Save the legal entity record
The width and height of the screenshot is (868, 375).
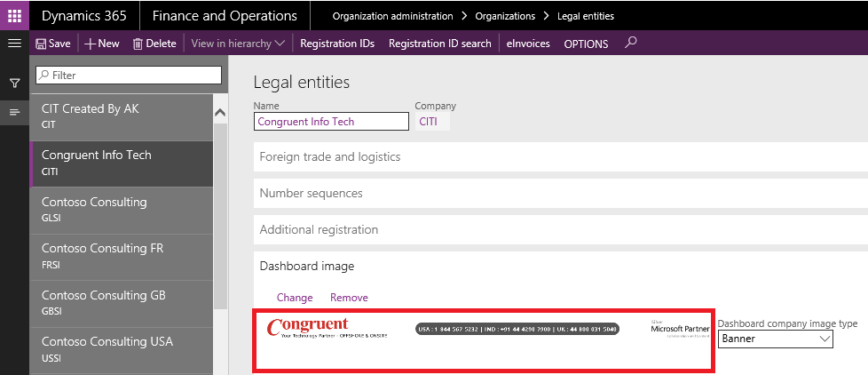pyautogui.click(x=53, y=44)
